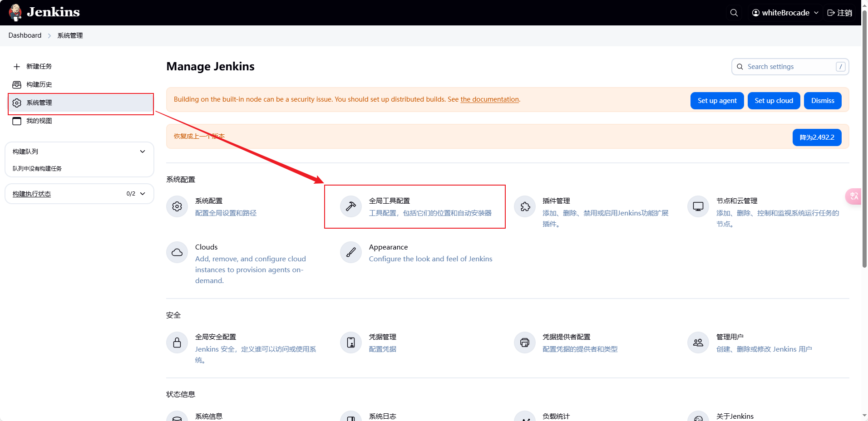This screenshot has height=421, width=868.
Task: Click the Jenkins butler logo icon
Action: click(x=15, y=12)
